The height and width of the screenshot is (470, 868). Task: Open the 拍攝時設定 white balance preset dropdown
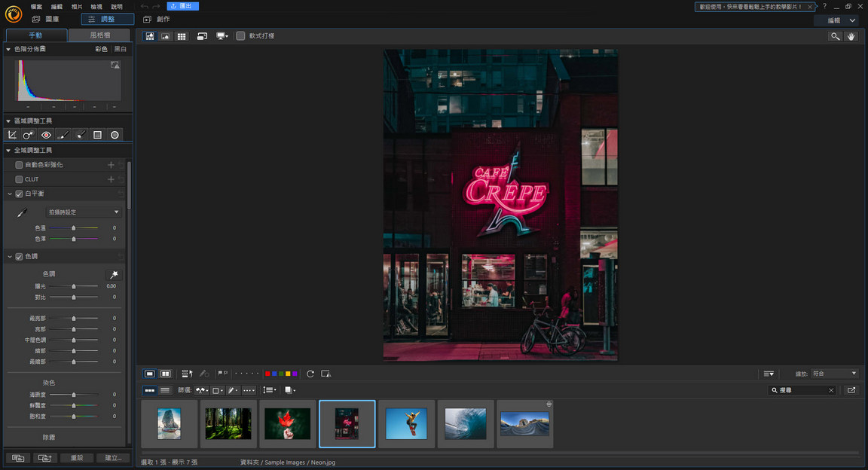tap(83, 212)
